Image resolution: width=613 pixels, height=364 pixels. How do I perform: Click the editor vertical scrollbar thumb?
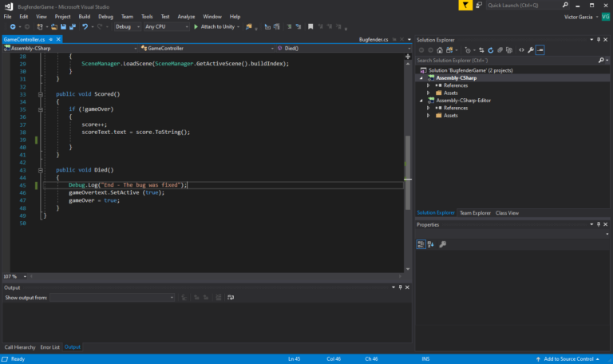pos(408,172)
